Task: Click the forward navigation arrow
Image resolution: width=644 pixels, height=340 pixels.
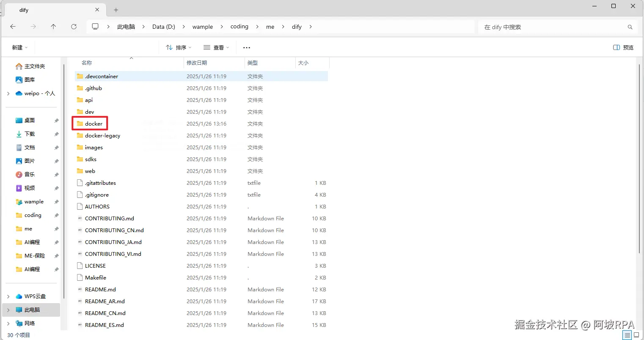Action: tap(33, 27)
